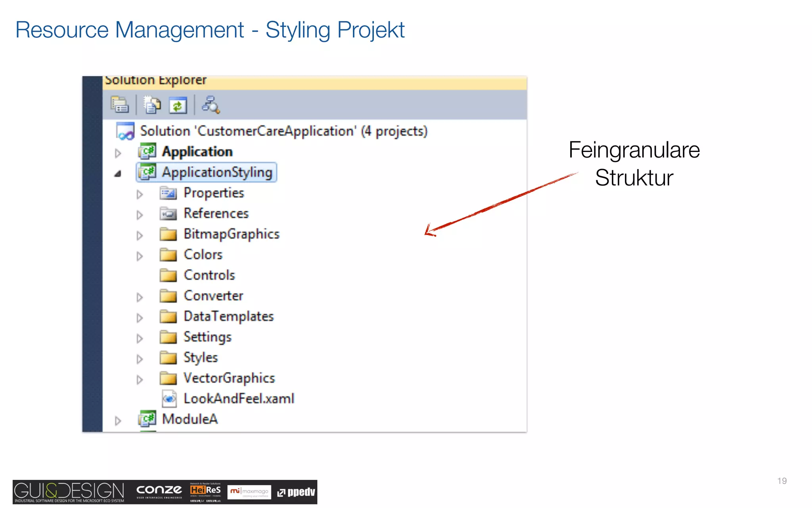The width and height of the screenshot is (812, 508).
Task: Click the View Class Diagram toolbar icon
Action: tap(211, 105)
